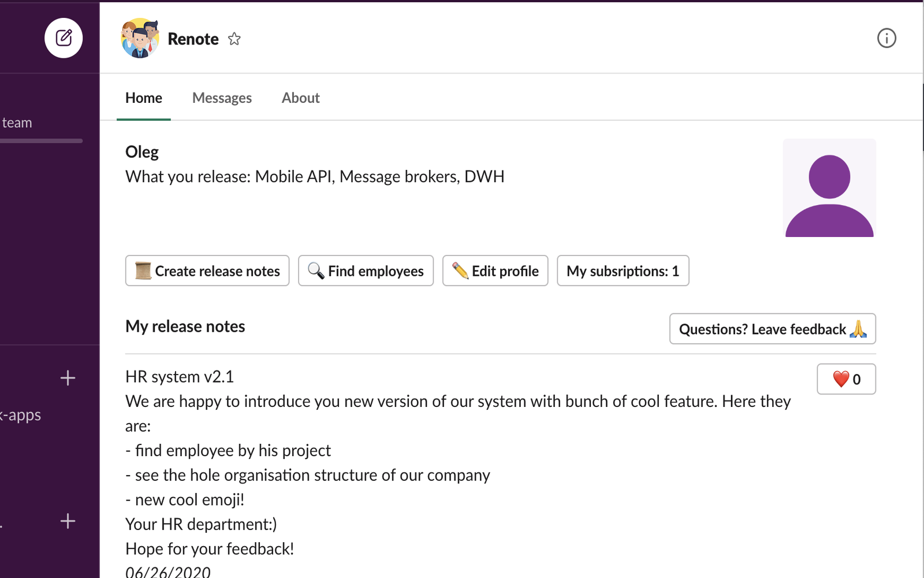Click Questions? Leave feedback button
This screenshot has height=578, width=924.
coord(772,329)
